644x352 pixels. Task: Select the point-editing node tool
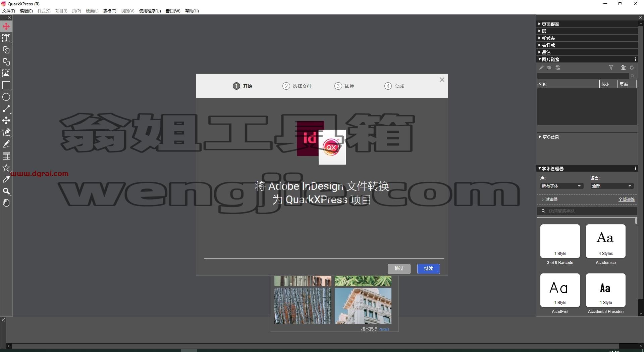[x=6, y=121]
